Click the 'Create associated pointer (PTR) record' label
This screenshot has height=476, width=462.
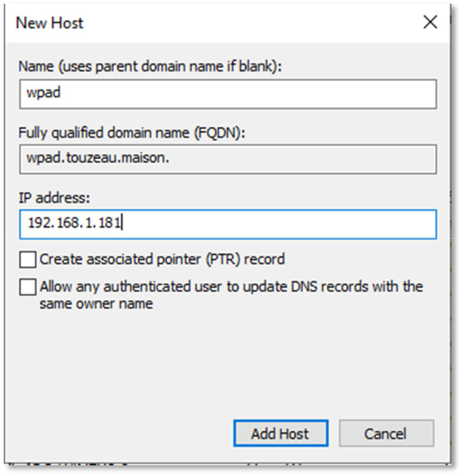[162, 260]
